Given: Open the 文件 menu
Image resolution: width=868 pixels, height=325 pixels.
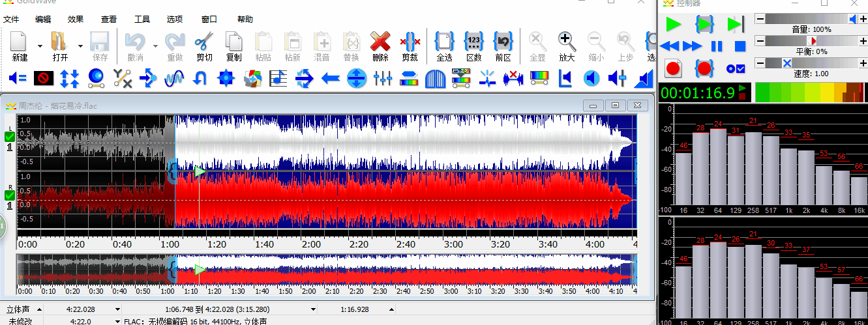Looking at the screenshot, I should (x=12, y=20).
